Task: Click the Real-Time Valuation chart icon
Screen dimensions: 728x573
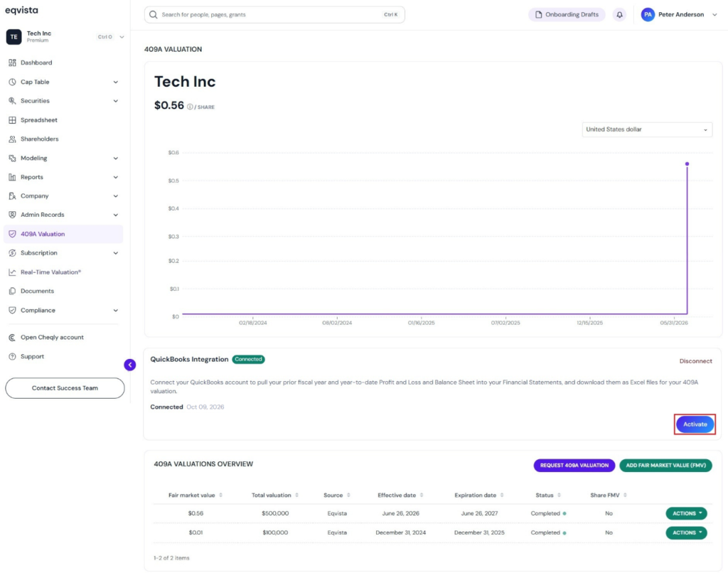Action: click(x=13, y=272)
